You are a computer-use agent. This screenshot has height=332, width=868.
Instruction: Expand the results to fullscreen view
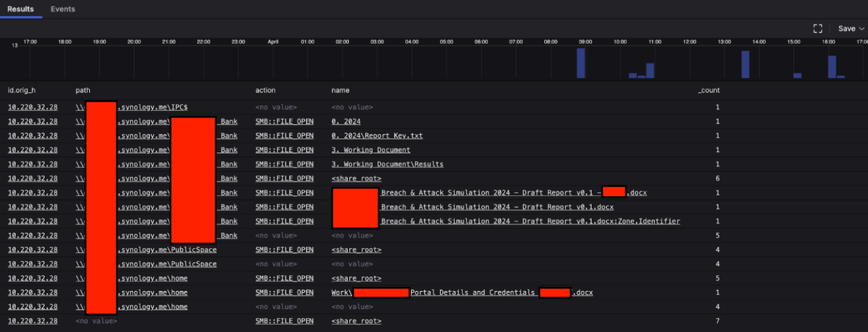tap(817, 28)
